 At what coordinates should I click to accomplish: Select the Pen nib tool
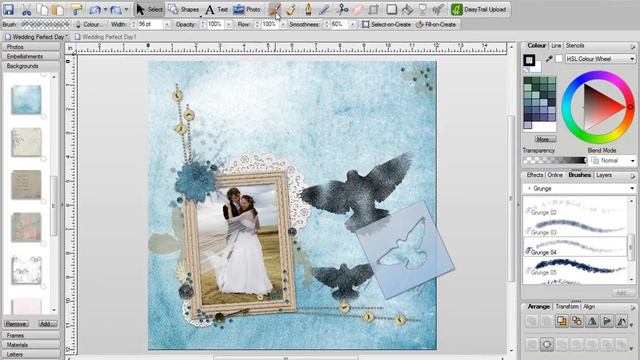point(308,9)
